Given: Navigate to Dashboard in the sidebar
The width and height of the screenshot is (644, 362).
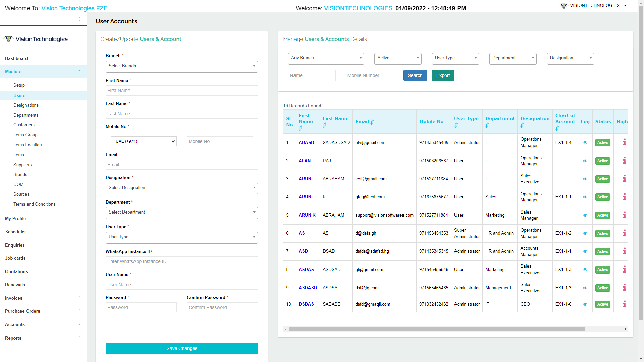Looking at the screenshot, I should [16, 58].
